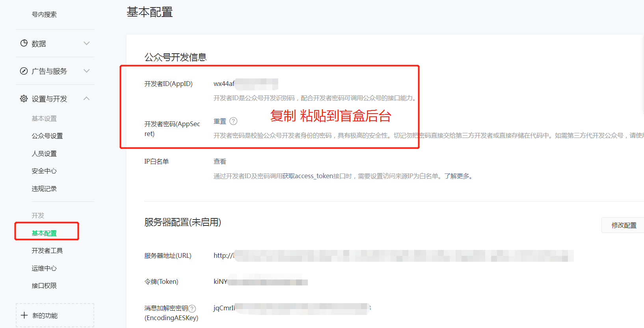Click the question mark beside 重置
644x328 pixels.
(233, 121)
